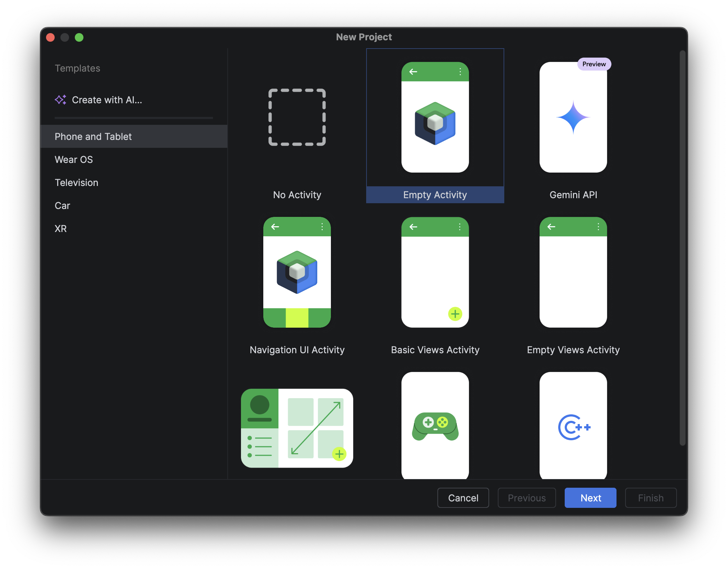
Task: Click the No Activity label
Action: (297, 195)
